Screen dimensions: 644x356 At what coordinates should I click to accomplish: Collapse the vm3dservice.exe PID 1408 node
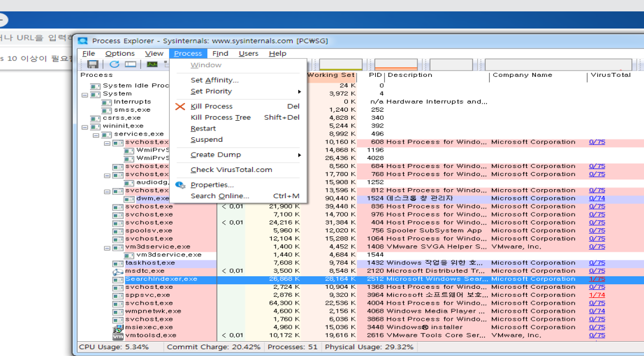107,248
